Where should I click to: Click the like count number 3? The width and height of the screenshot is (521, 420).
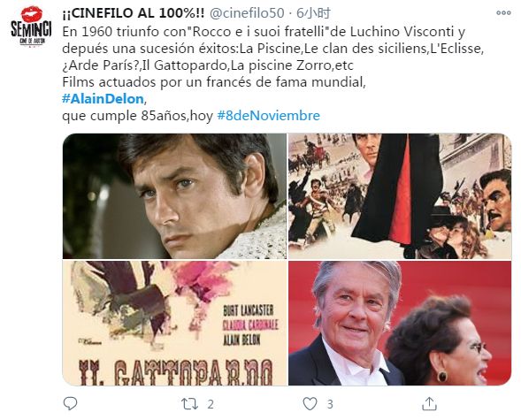[330, 404]
